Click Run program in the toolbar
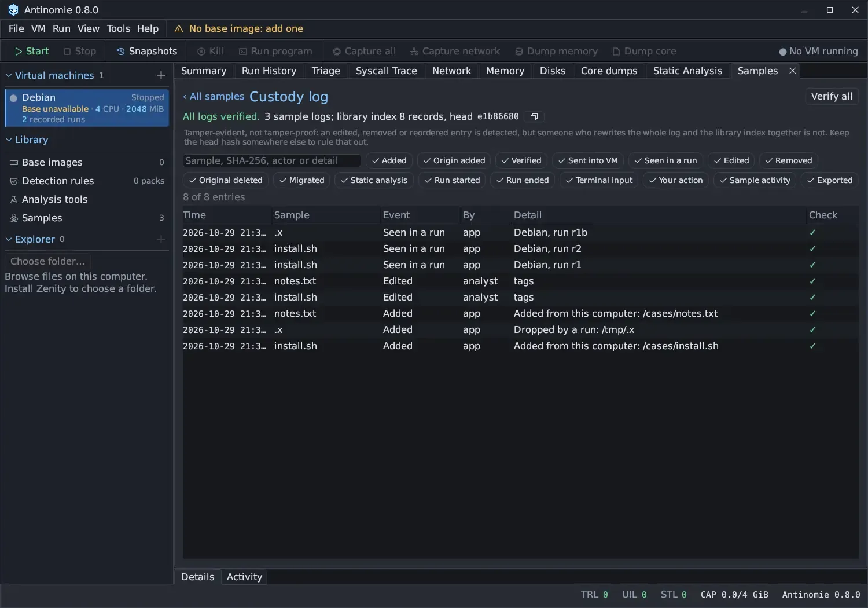The image size is (868, 608). pyautogui.click(x=275, y=51)
